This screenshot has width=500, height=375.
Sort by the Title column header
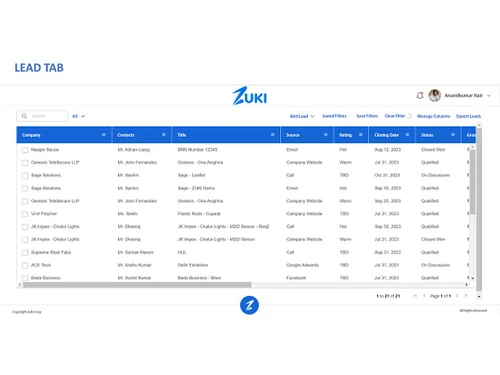182,135
